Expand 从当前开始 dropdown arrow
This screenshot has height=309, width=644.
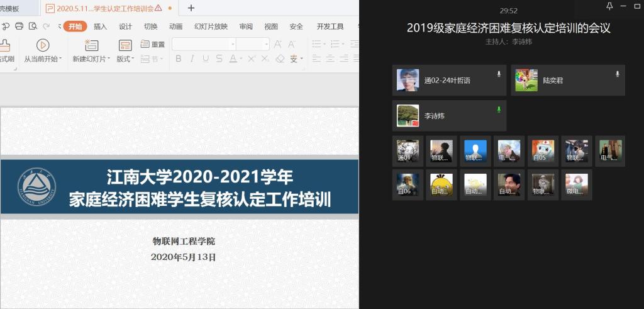61,59
